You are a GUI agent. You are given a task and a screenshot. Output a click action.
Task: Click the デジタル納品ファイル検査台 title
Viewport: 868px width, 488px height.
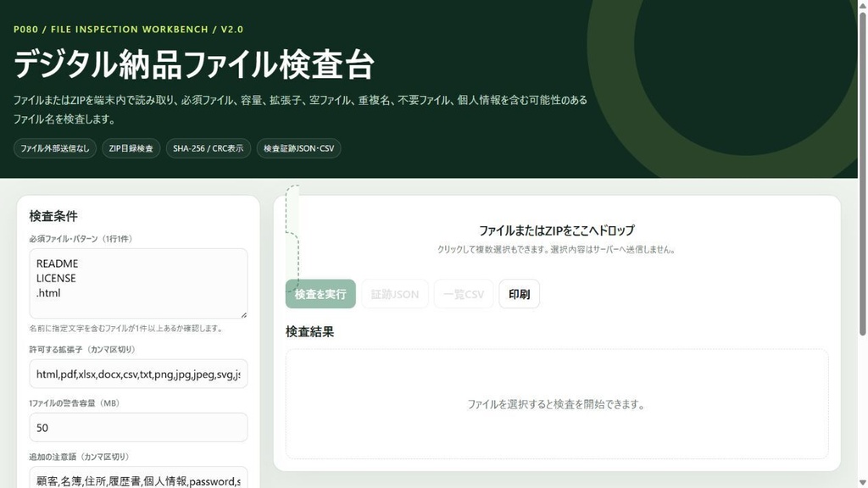(194, 64)
